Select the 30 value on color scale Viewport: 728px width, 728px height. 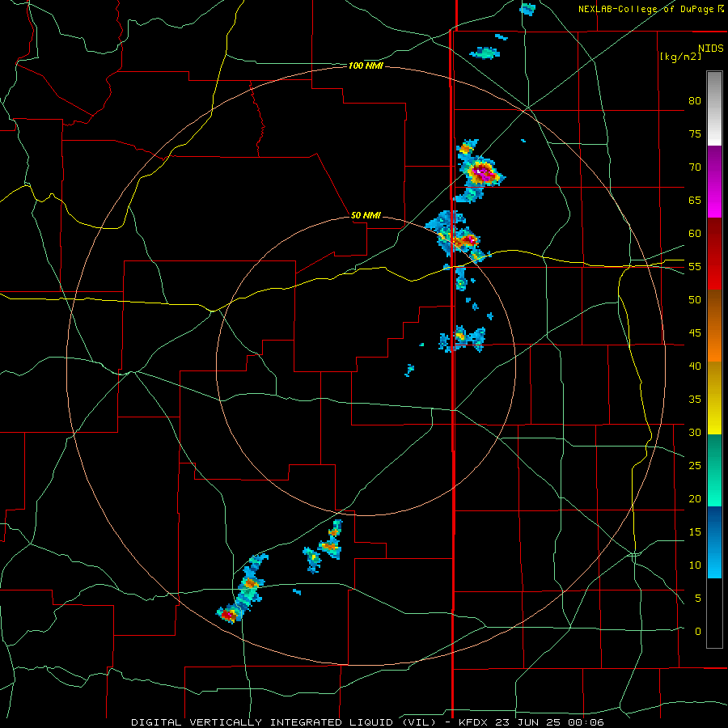695,432
